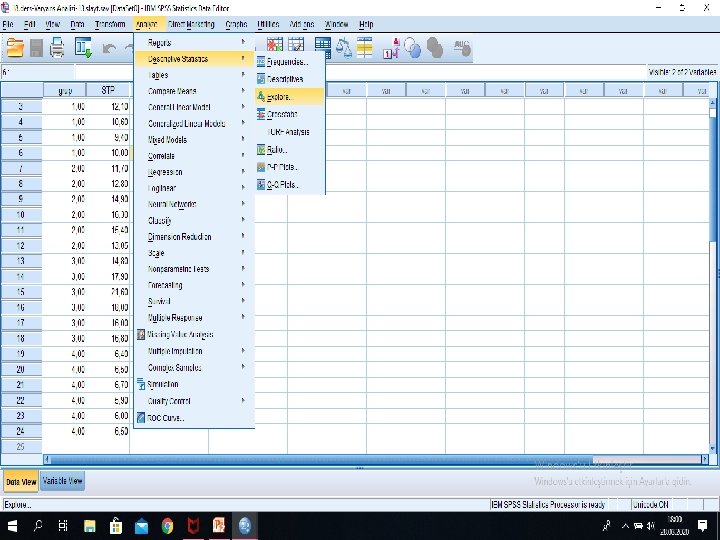Switch to Variable View tab
This screenshot has height=540, width=720.
click(62, 481)
